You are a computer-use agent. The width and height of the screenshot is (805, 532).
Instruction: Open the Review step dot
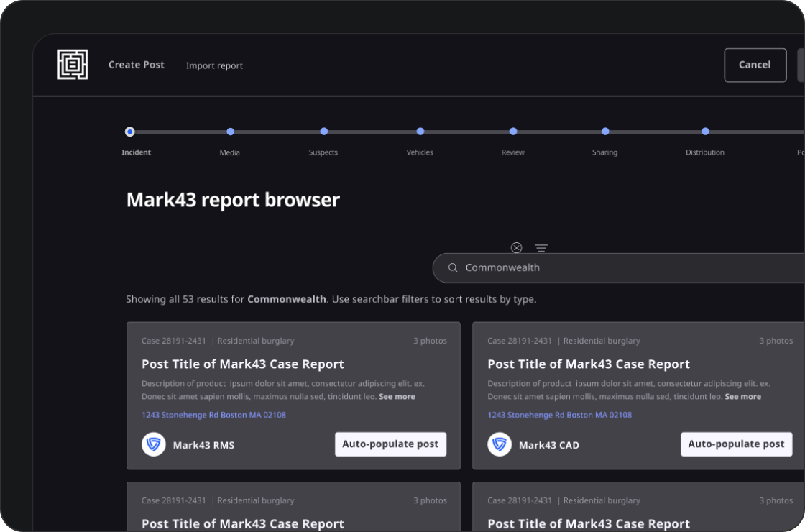[513, 132]
